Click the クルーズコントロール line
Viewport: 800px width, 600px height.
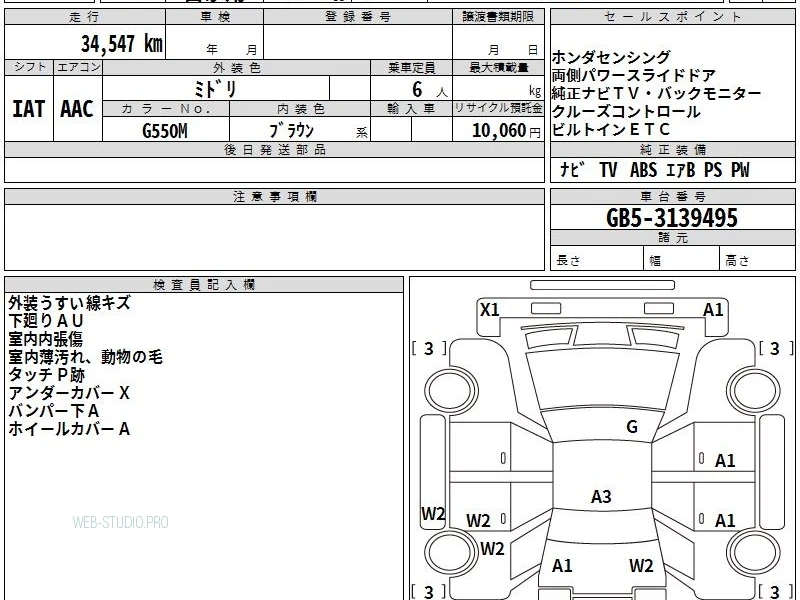click(x=626, y=111)
